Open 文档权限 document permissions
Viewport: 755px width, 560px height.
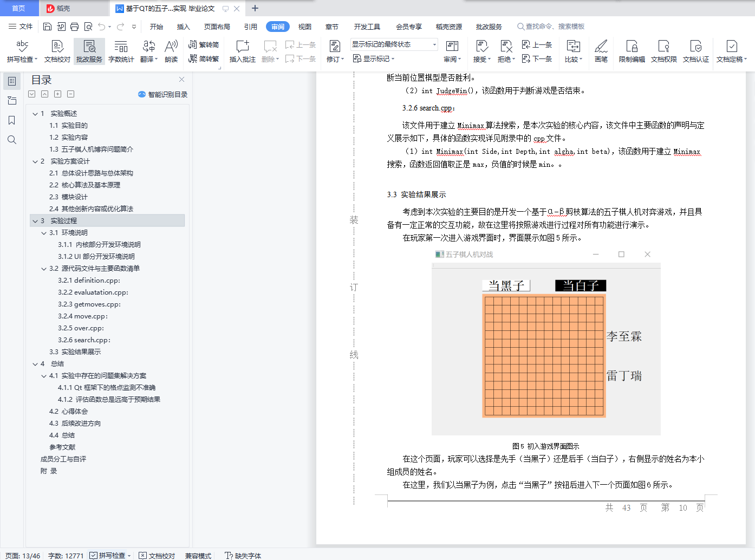point(664,51)
